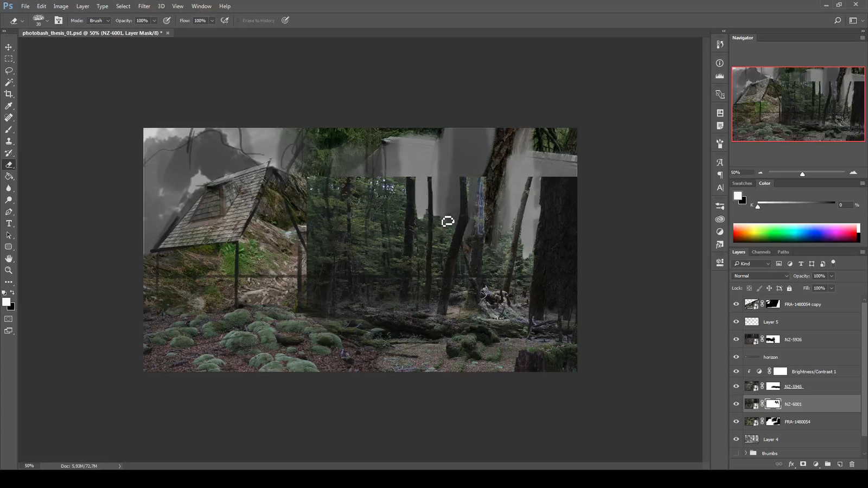The image size is (868, 488).
Task: Open the Histogram panel icon
Action: 720,76
